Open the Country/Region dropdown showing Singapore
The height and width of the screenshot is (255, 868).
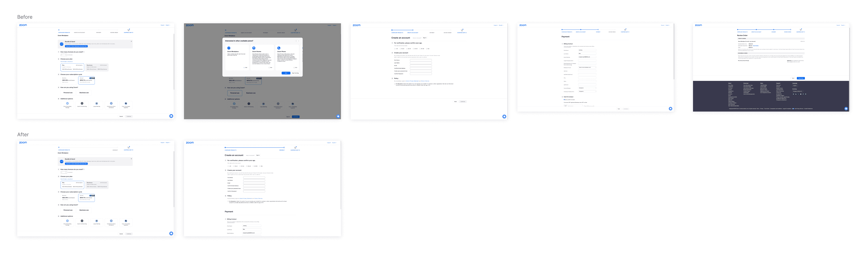coord(587,88)
